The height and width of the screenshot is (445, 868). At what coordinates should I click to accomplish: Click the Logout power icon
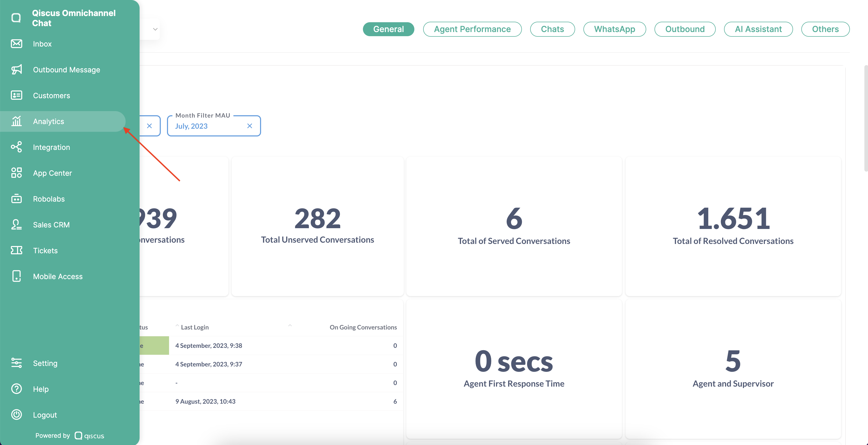click(17, 415)
